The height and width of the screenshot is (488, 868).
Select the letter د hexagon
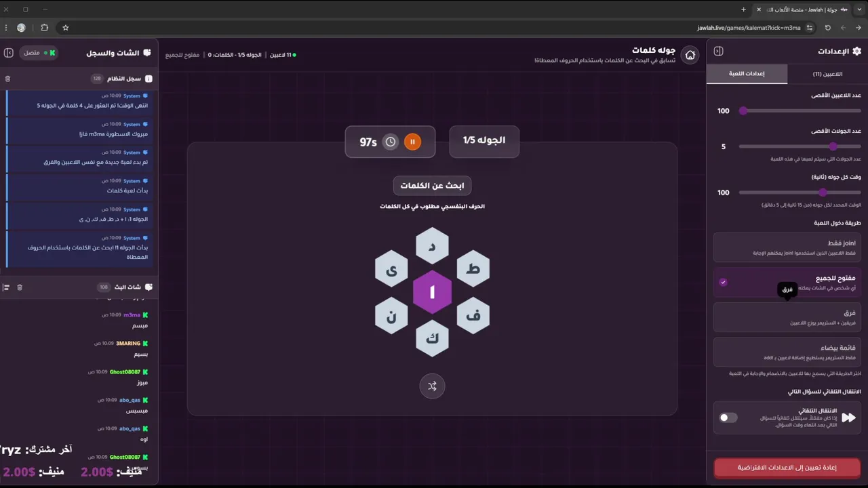(x=432, y=245)
